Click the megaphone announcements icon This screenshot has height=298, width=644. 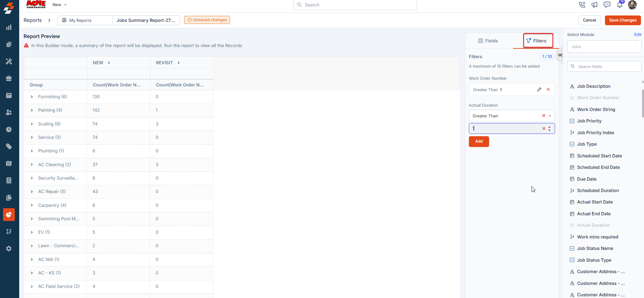(x=594, y=5)
